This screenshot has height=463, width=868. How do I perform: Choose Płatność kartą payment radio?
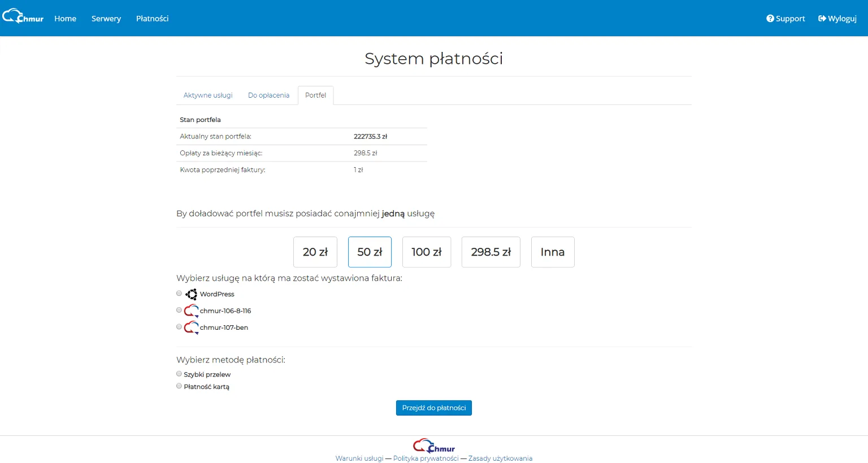(x=179, y=386)
